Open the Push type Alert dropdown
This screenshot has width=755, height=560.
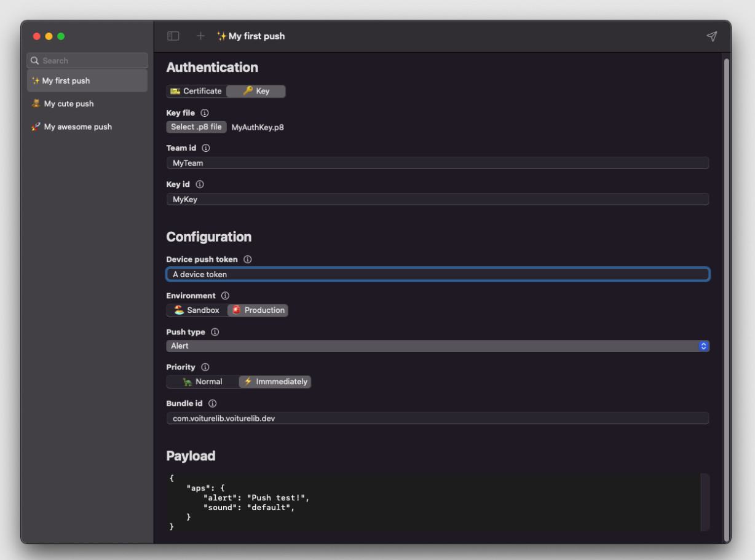point(438,346)
